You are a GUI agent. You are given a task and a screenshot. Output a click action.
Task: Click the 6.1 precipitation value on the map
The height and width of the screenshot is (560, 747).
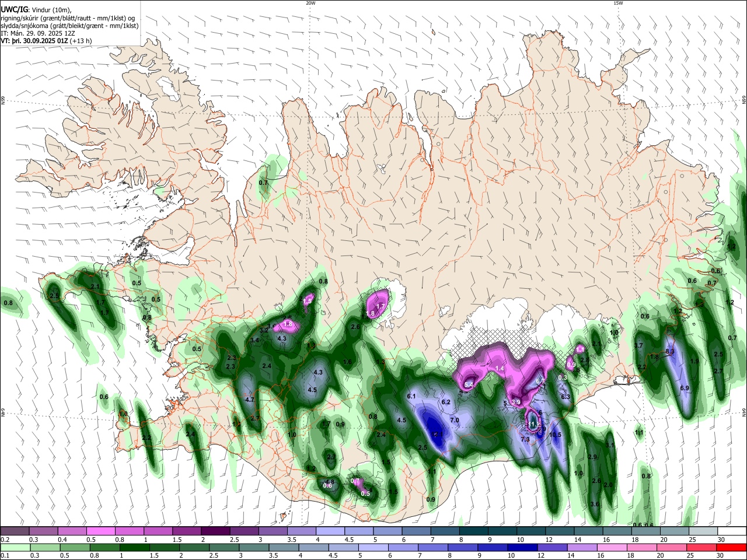coord(411,397)
